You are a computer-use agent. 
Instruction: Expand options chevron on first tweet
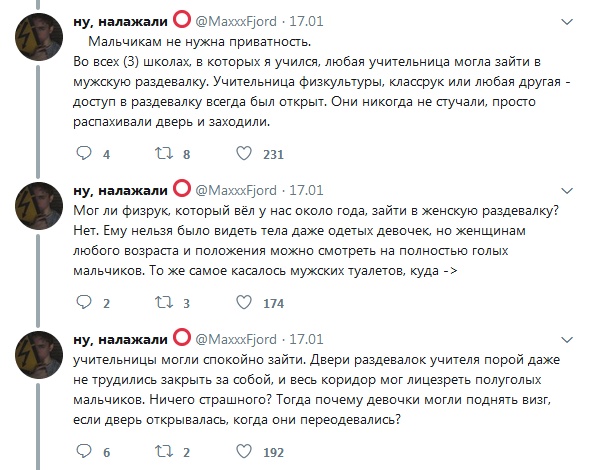tap(567, 22)
